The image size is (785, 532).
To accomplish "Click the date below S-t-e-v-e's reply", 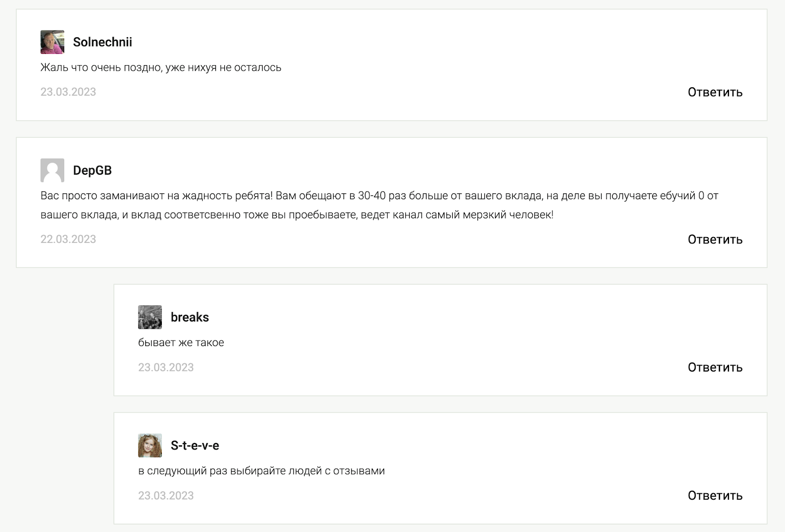I will (x=166, y=495).
